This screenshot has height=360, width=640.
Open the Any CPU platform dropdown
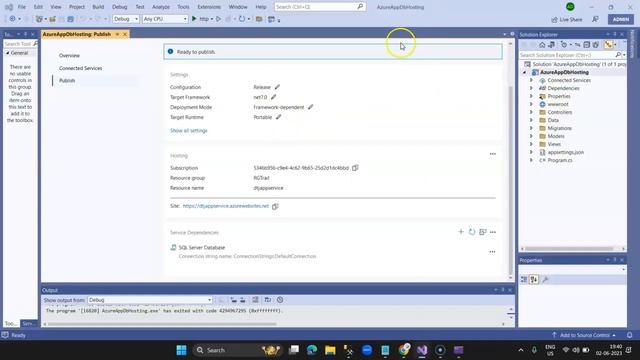pos(165,19)
